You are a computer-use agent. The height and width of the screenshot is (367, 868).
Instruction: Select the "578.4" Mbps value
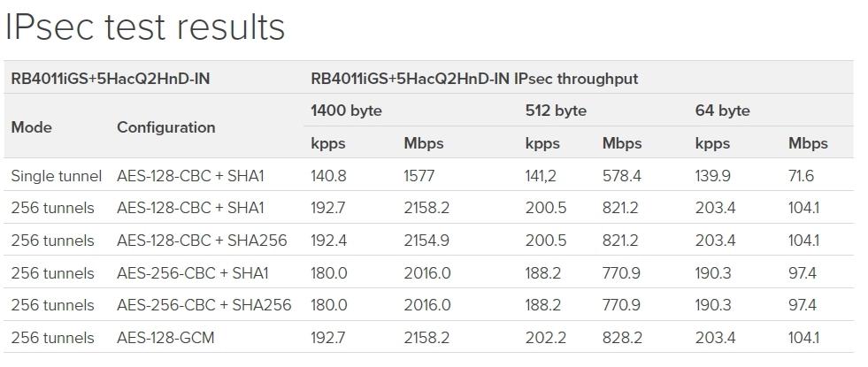(x=621, y=176)
